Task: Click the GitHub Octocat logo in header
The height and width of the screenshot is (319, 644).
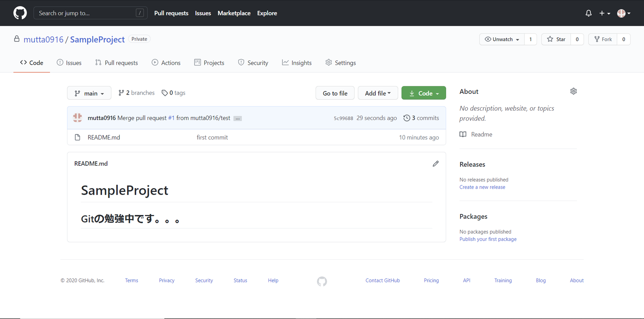Action: [20, 13]
